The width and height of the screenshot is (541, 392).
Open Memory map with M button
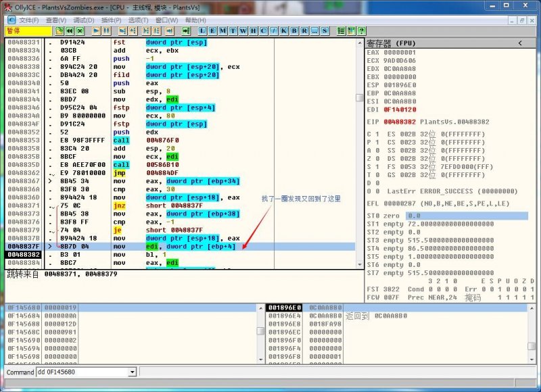pyautogui.click(x=223, y=30)
